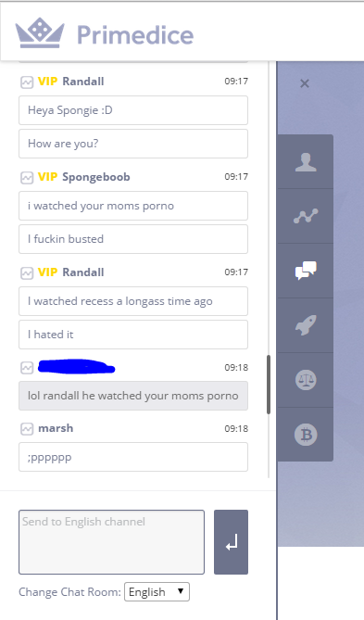The width and height of the screenshot is (364, 620).
Task: Open the statistics graph sidebar icon
Action: [306, 216]
